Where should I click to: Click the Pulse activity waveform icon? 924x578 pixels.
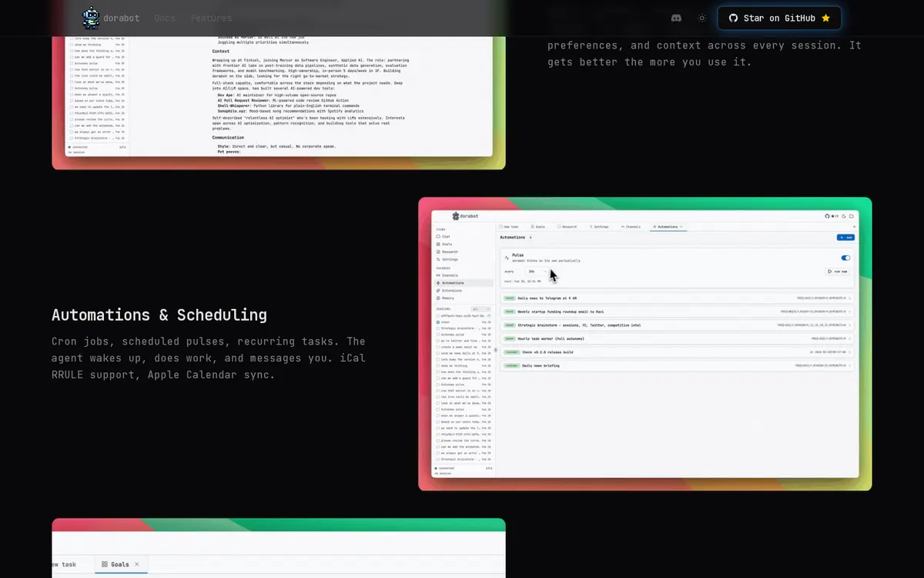click(x=507, y=257)
